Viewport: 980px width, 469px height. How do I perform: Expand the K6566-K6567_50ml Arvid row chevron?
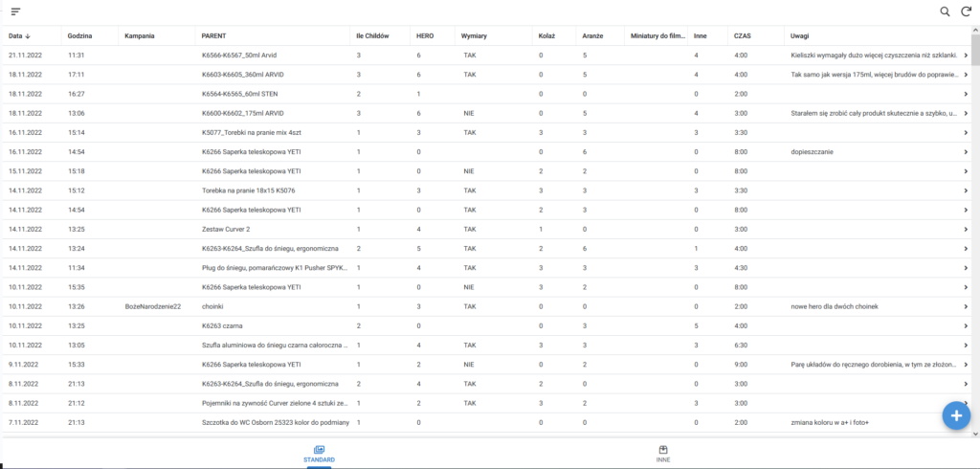point(965,56)
